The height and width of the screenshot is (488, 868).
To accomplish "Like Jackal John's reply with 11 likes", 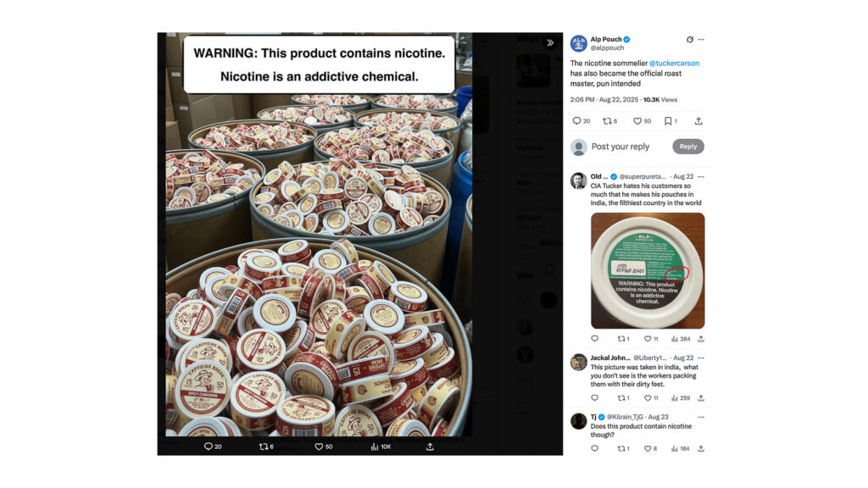I will 651,398.
